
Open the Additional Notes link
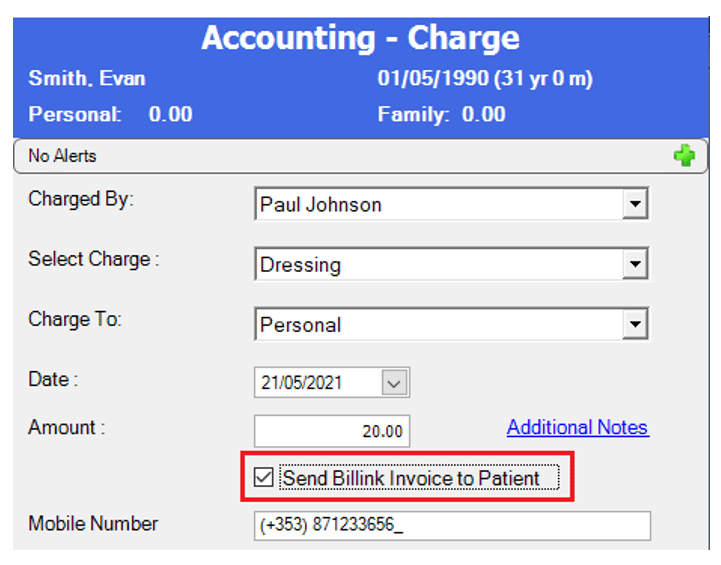coord(577,428)
